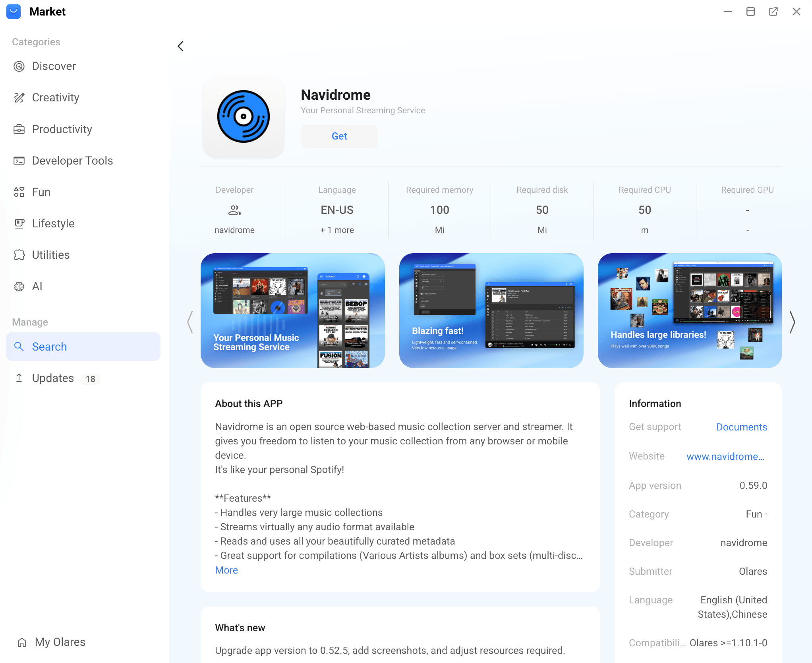Click the '+ 1 more' language text
This screenshot has width=812, height=663.
tap(337, 230)
